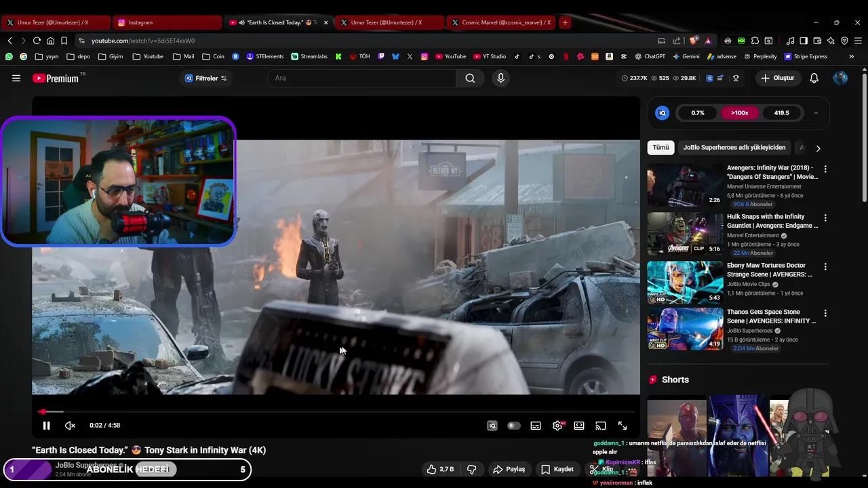
Task: Toggle the autoplay switch in the player
Action: point(514,426)
